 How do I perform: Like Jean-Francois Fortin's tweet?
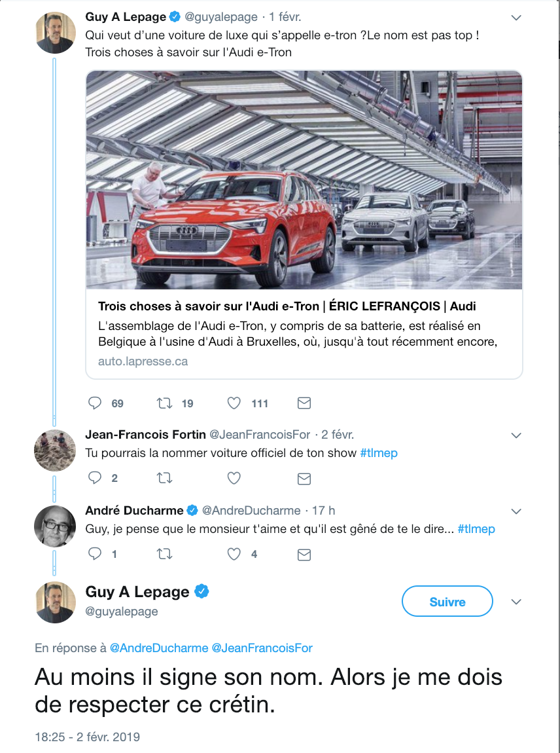point(234,478)
